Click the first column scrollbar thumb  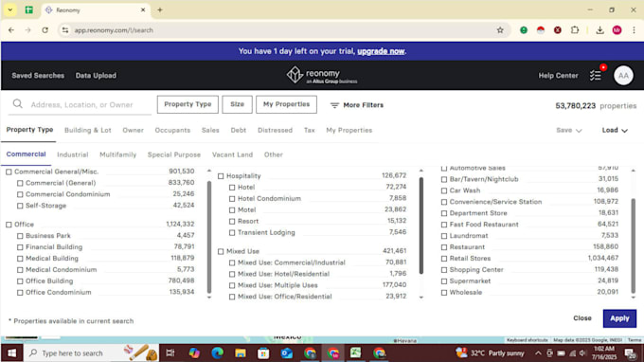[x=209, y=236]
